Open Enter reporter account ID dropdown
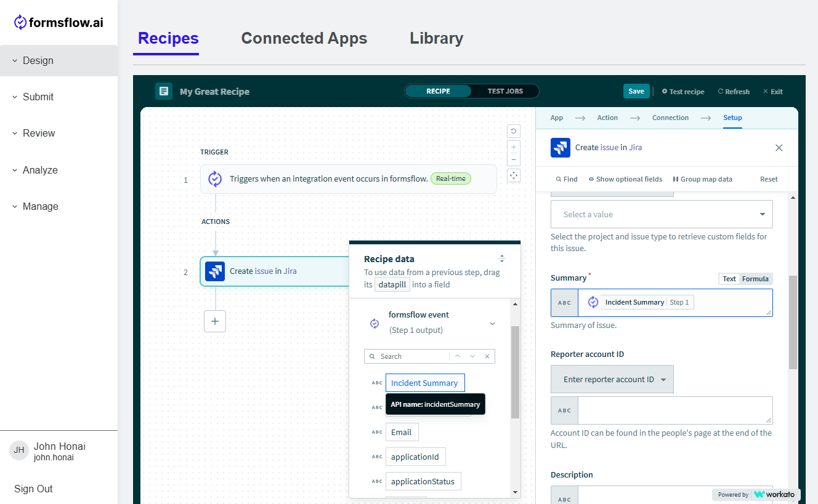Viewport: 818px width, 504px height. 612,379
